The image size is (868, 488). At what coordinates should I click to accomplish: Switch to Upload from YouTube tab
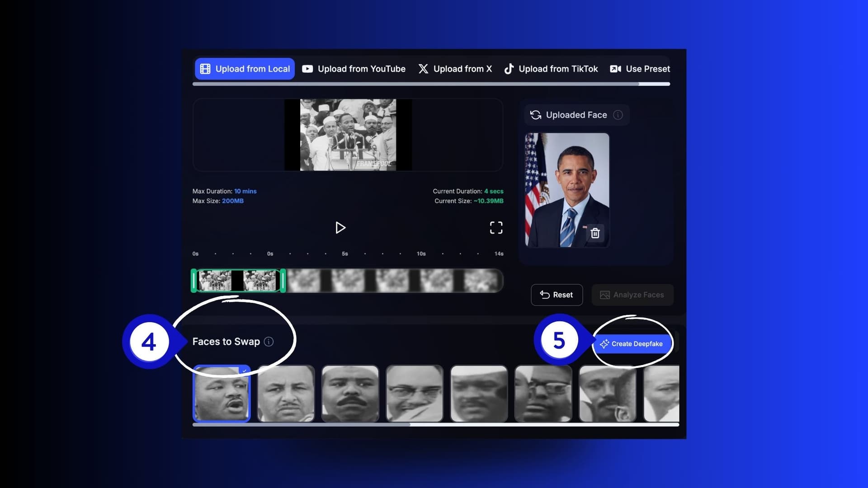[x=354, y=69]
